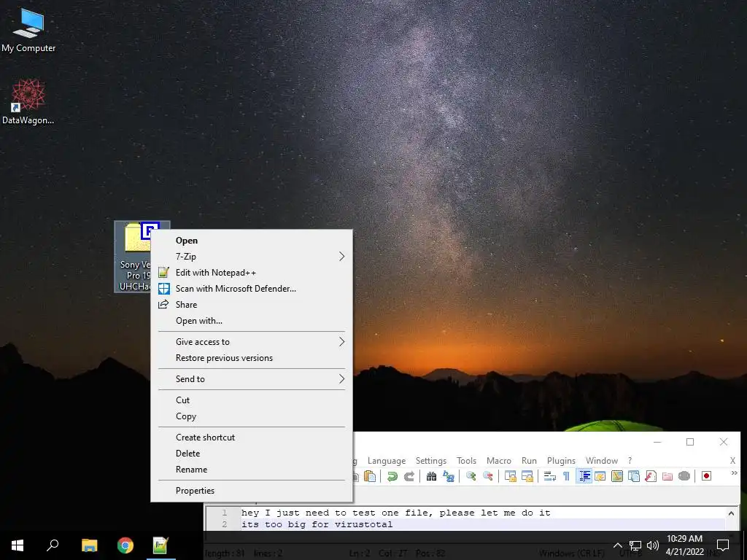The height and width of the screenshot is (560, 747).
Task: Open the Settings menu in Notepad++
Action: [x=430, y=461]
